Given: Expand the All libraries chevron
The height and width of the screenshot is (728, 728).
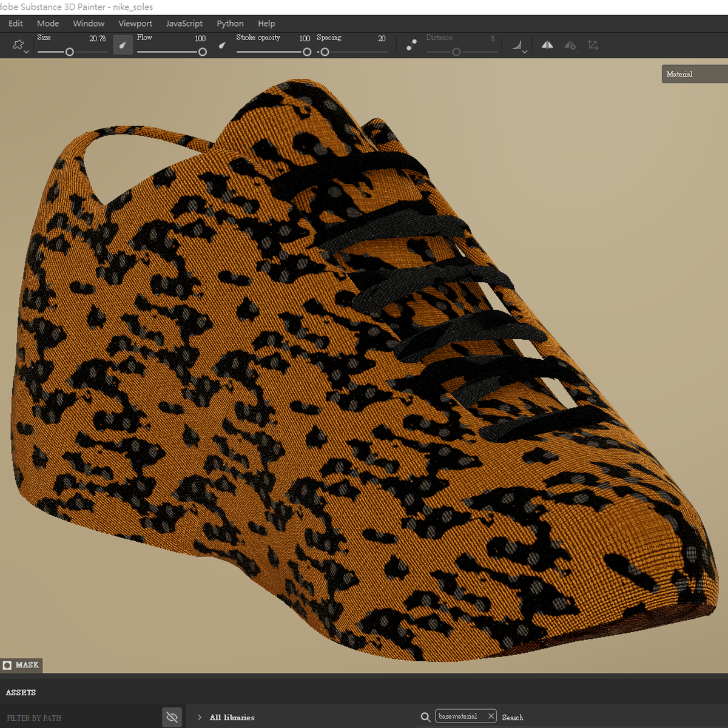Looking at the screenshot, I should coord(199,717).
